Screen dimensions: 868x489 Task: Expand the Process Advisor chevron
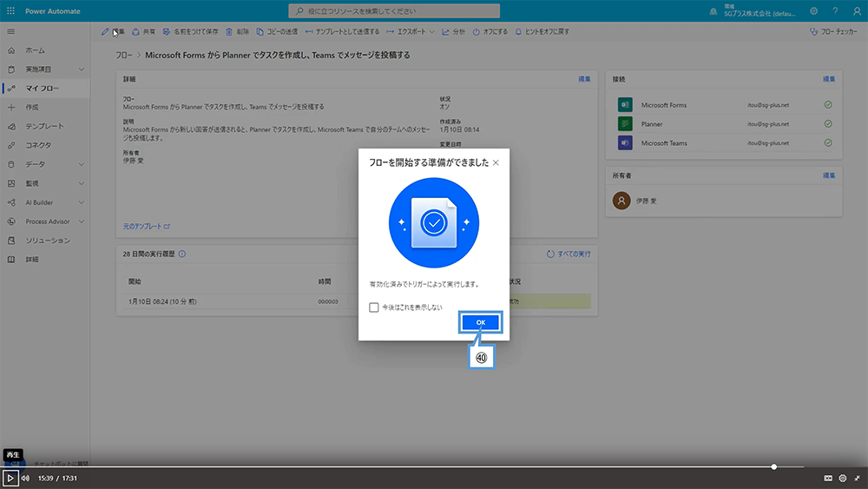click(x=82, y=221)
